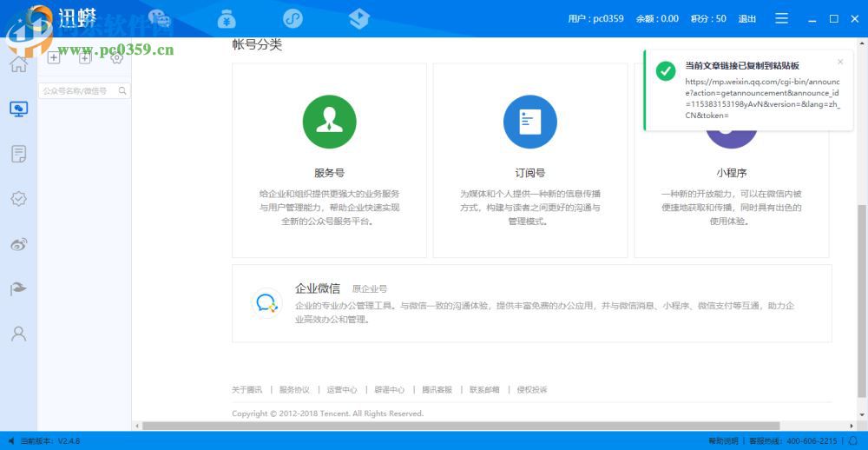Click the 当前版本: V2.4.8 label
This screenshot has height=450, width=868.
[49, 441]
